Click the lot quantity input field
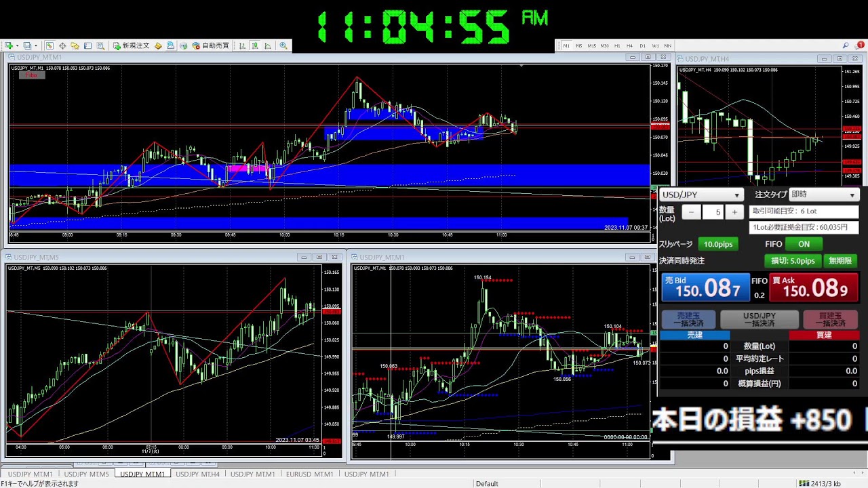 tap(714, 212)
